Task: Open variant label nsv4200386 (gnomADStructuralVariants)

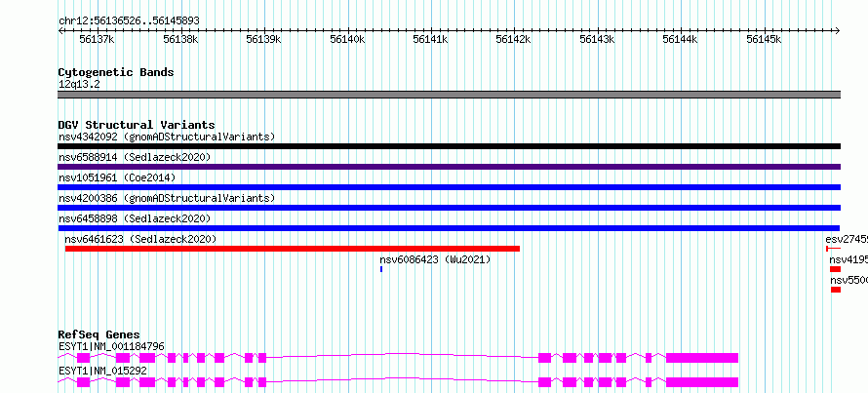Action: (x=167, y=198)
